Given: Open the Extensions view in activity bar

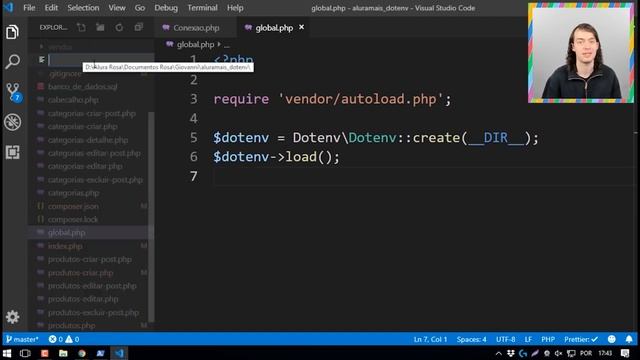Looking at the screenshot, I should 12,152.
